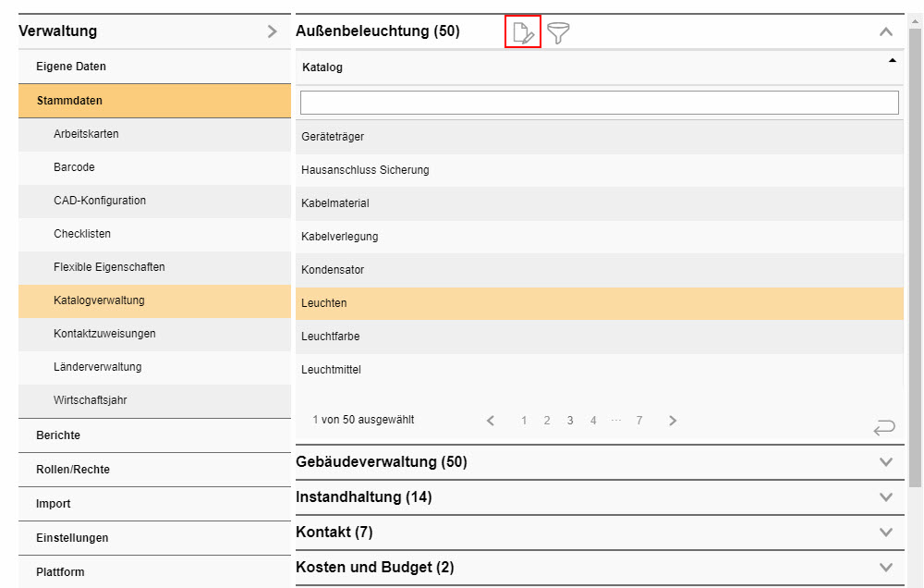Go to next page using the right arrow icon
The image size is (924, 588).
673,420
